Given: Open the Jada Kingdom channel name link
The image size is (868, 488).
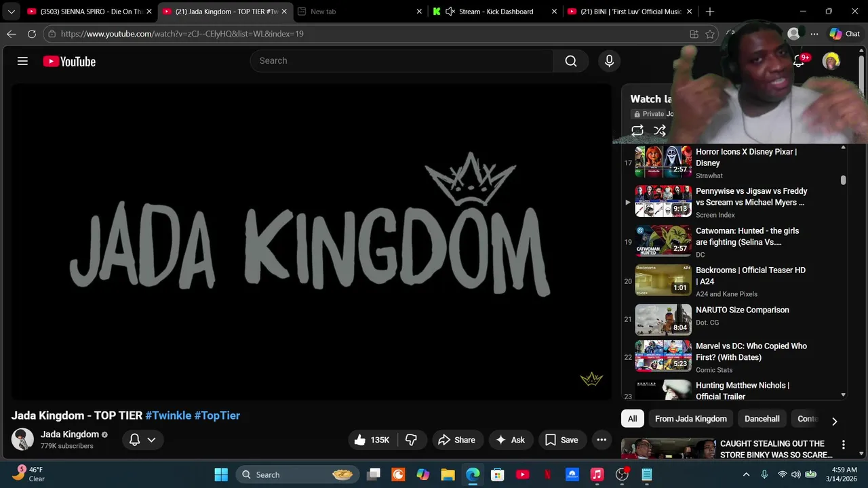Looking at the screenshot, I should [x=70, y=434].
